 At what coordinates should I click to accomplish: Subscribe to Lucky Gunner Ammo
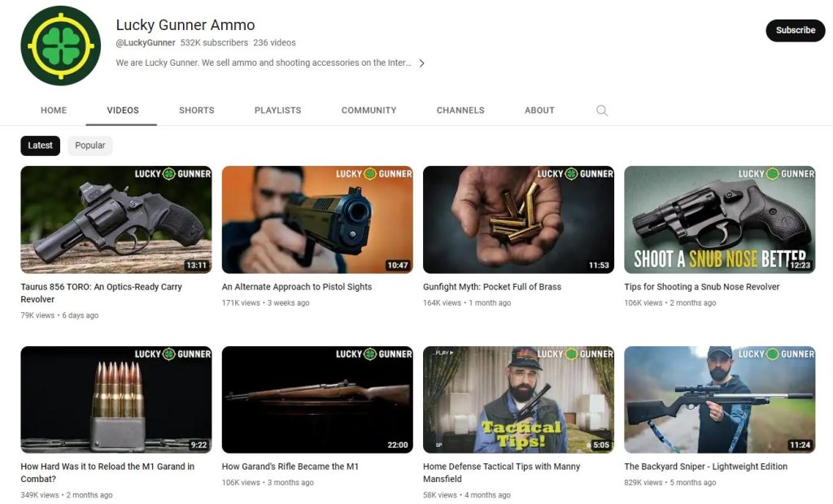[795, 30]
